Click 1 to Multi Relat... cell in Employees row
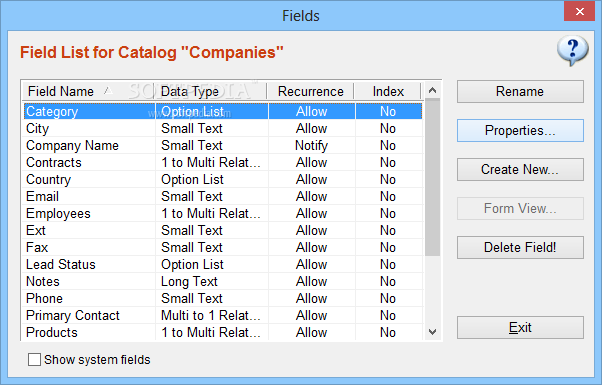This screenshot has width=602, height=385. click(x=212, y=213)
